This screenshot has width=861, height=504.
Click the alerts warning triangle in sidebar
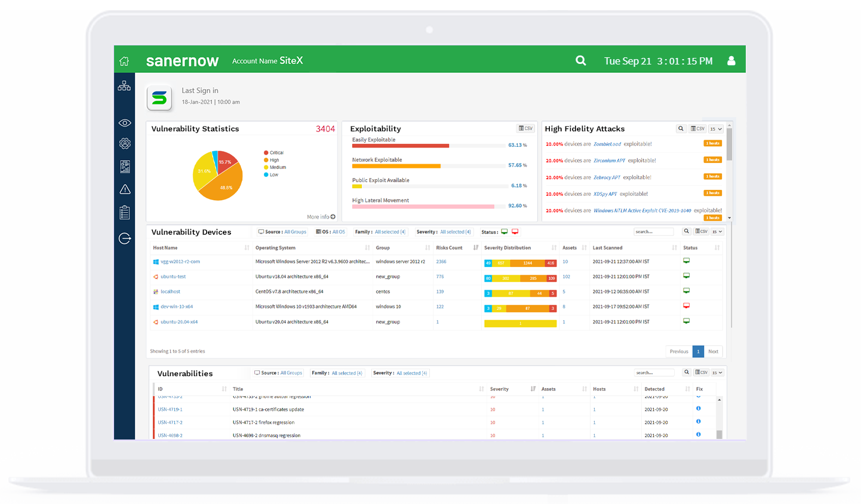click(124, 189)
